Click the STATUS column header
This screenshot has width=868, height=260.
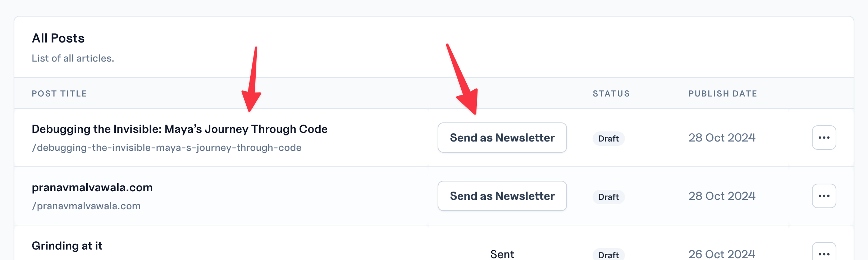tap(611, 94)
